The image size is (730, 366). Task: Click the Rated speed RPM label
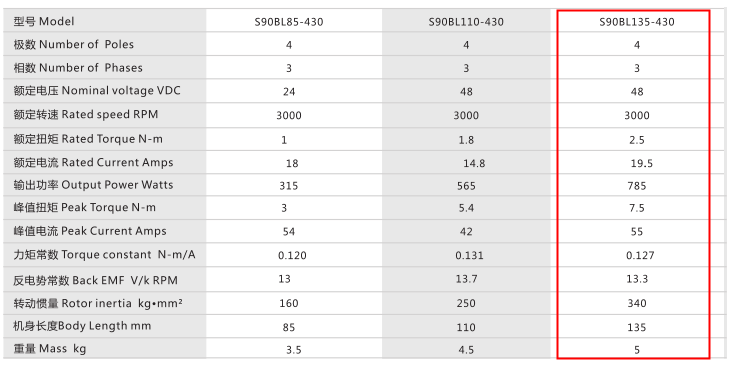pyautogui.click(x=86, y=114)
